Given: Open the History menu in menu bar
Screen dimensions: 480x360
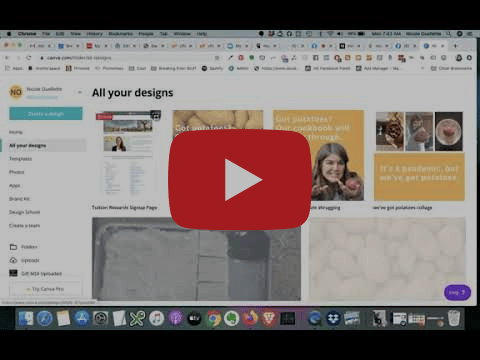Looking at the screenshot, I should (x=94, y=34).
